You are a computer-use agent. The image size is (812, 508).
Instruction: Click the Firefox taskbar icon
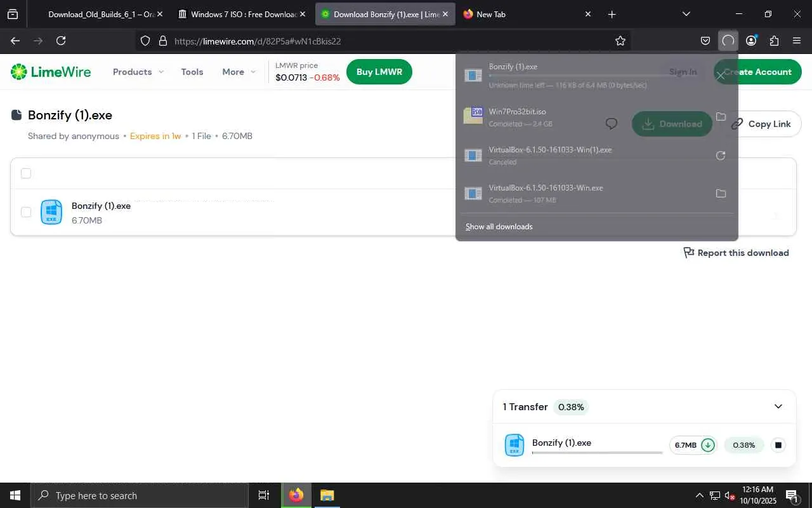point(296,495)
